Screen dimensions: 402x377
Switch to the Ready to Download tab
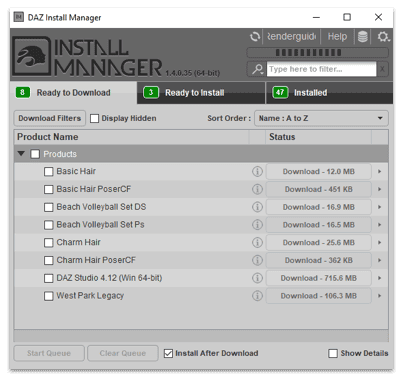(x=73, y=93)
